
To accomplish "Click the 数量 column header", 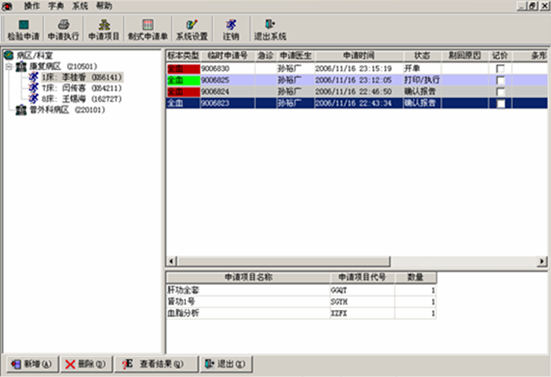I will tap(415, 277).
